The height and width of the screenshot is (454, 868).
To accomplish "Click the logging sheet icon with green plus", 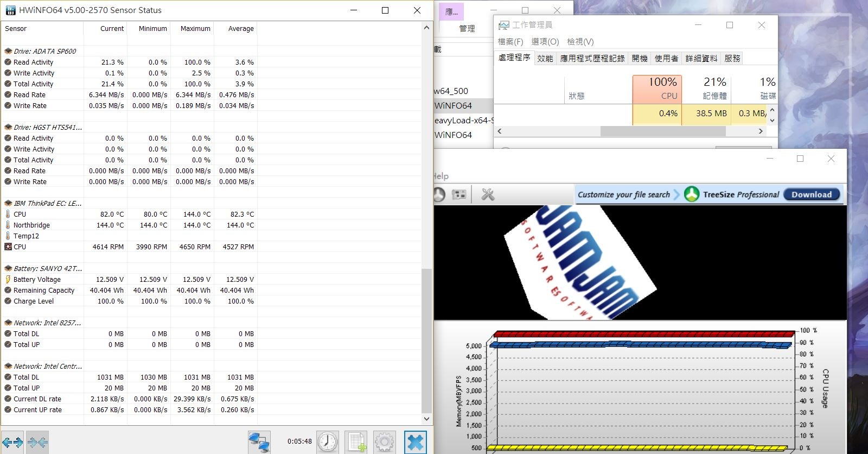I will 357,442.
